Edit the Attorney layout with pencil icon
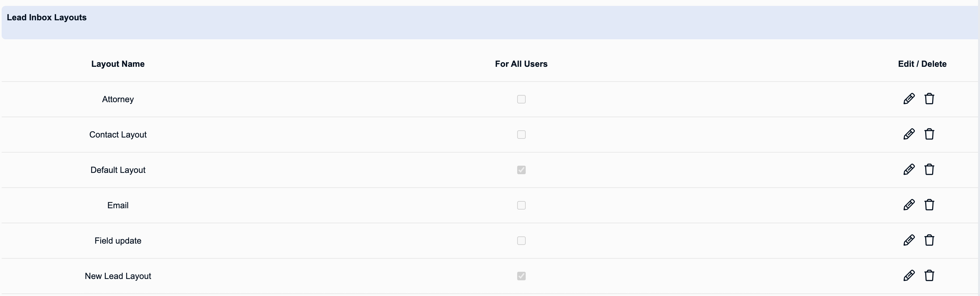 click(x=909, y=99)
